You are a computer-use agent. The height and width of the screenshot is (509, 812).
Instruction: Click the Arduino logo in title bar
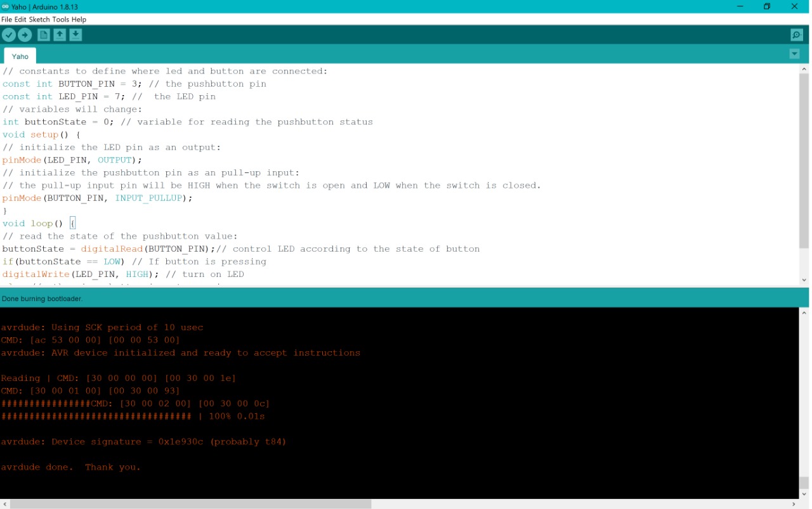point(6,6)
